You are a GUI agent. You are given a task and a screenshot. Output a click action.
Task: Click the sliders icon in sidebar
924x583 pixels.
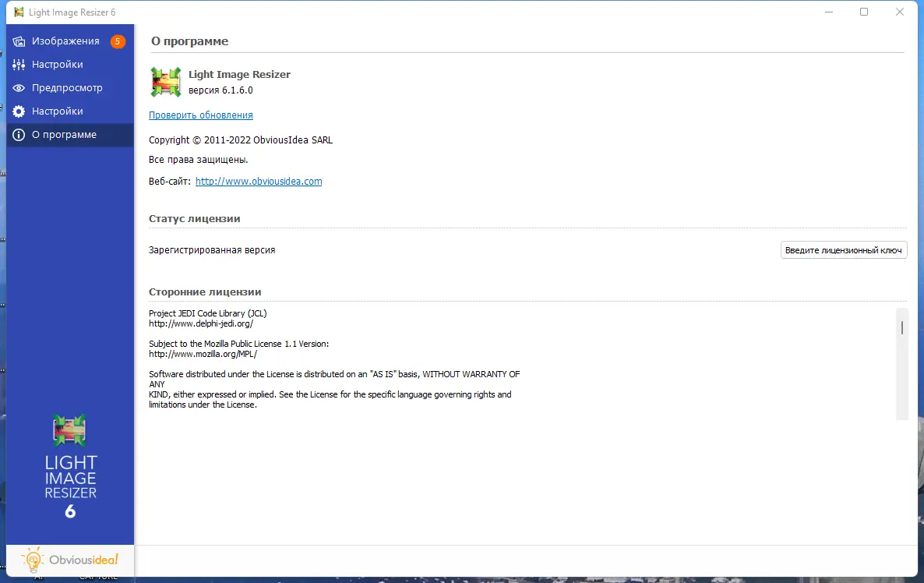pos(19,64)
